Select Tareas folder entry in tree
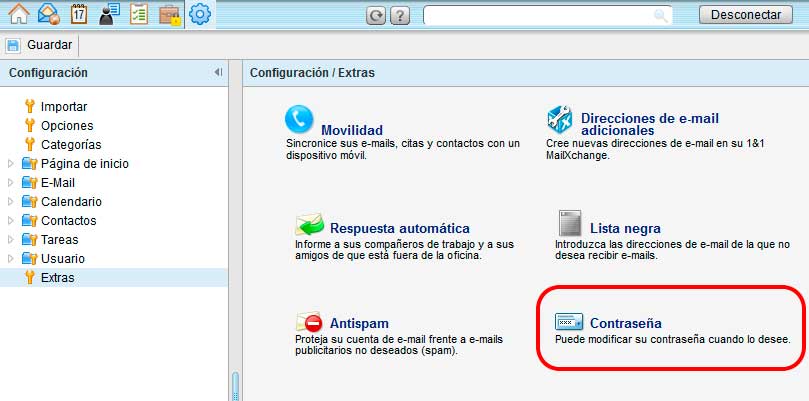The image size is (809, 401). [59, 239]
